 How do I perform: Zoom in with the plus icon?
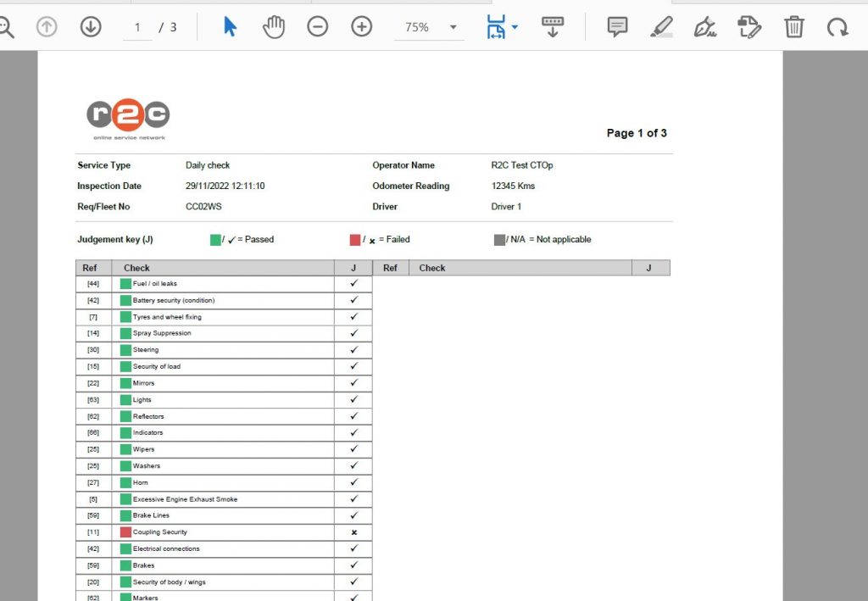[361, 26]
